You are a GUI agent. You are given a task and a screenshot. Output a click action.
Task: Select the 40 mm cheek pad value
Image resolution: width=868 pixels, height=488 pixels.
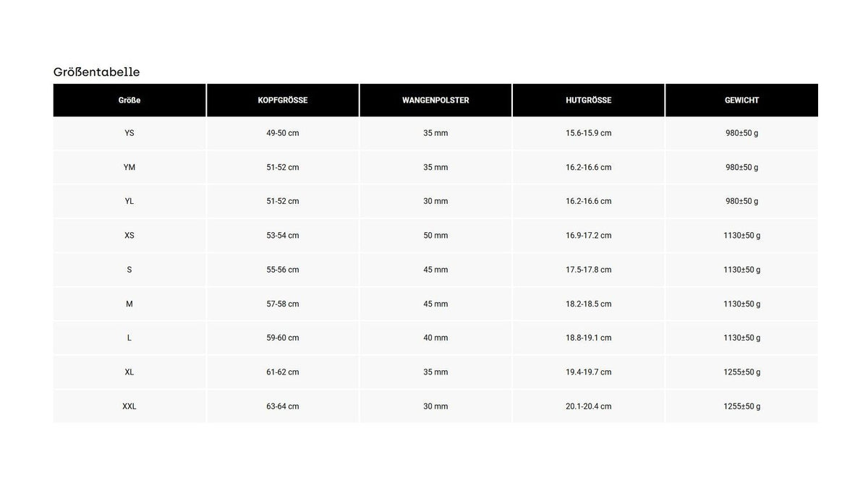click(x=435, y=338)
